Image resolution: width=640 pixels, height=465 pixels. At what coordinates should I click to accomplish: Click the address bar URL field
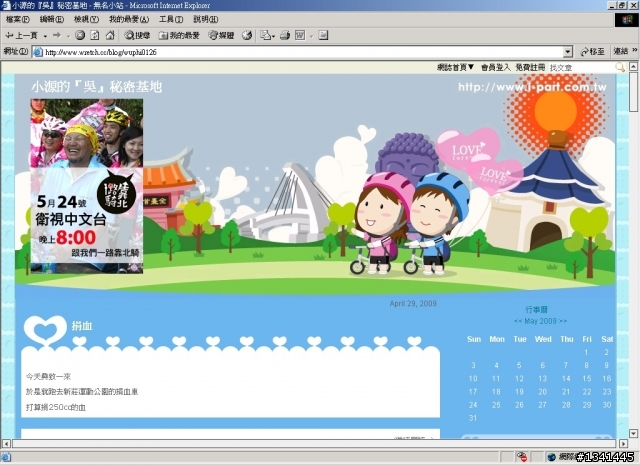(x=302, y=52)
